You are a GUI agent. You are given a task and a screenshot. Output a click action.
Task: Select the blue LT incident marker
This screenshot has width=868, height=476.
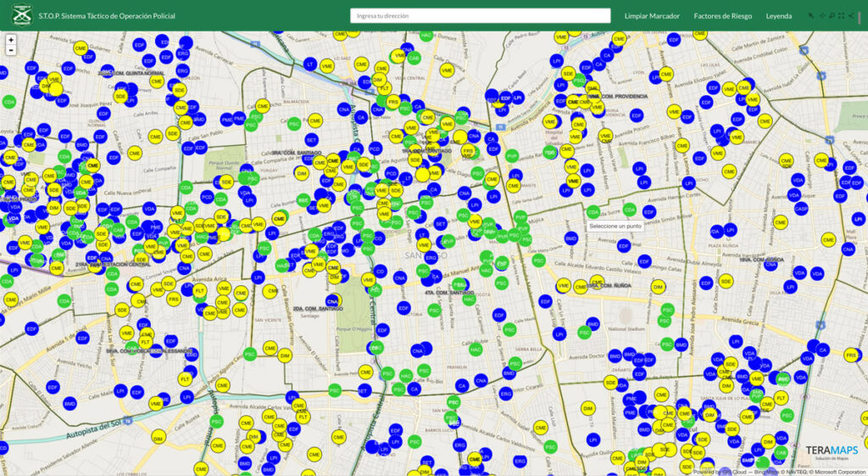[310, 64]
